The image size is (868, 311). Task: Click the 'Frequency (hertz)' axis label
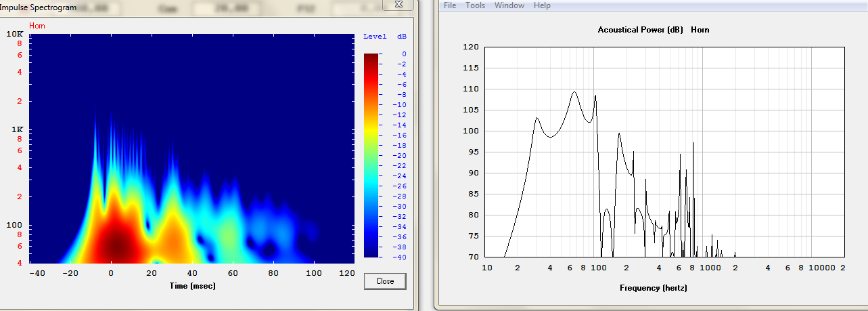click(653, 288)
